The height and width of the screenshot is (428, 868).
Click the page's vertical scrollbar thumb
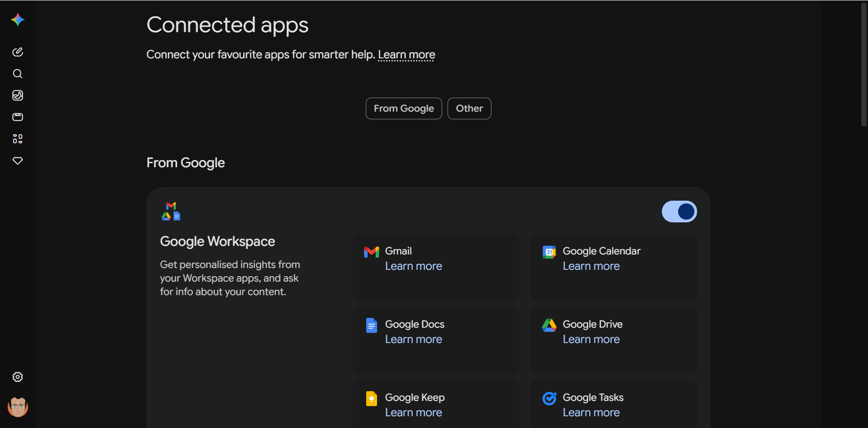(x=863, y=65)
